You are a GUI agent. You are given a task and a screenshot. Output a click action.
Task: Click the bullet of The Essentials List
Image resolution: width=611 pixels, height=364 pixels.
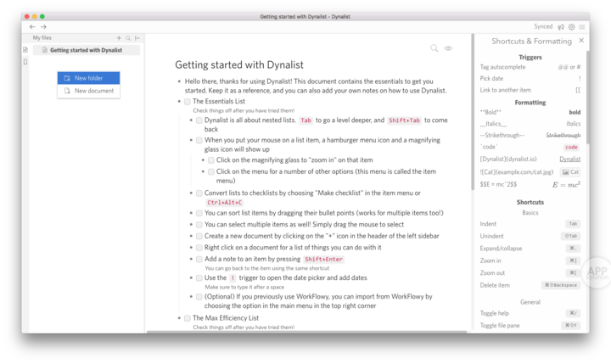pyautogui.click(x=179, y=102)
